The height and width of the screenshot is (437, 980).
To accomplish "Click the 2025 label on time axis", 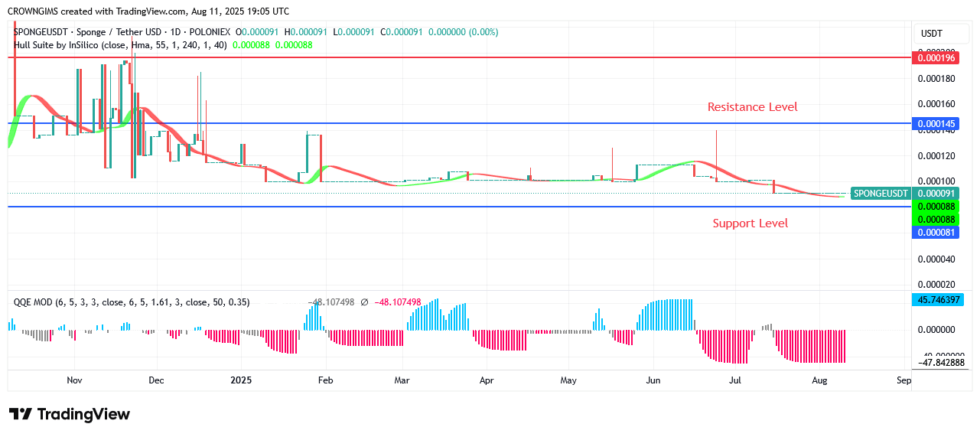I will (x=241, y=380).
